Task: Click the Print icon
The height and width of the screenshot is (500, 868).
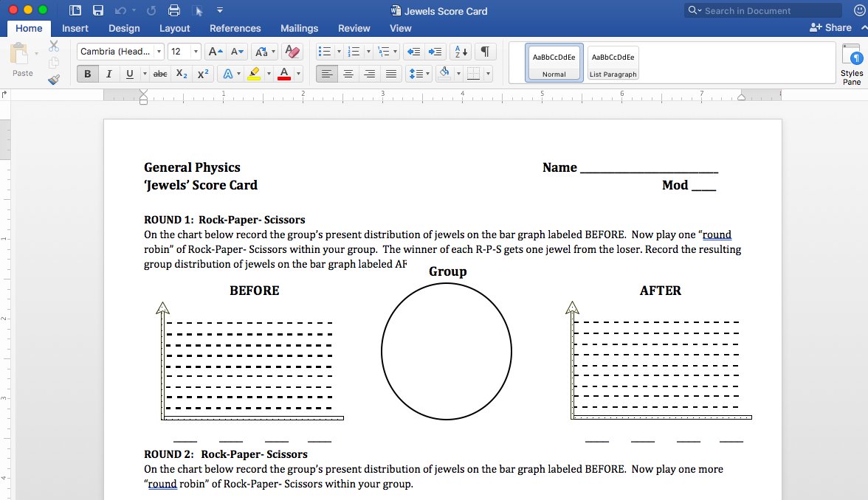Action: [x=174, y=10]
